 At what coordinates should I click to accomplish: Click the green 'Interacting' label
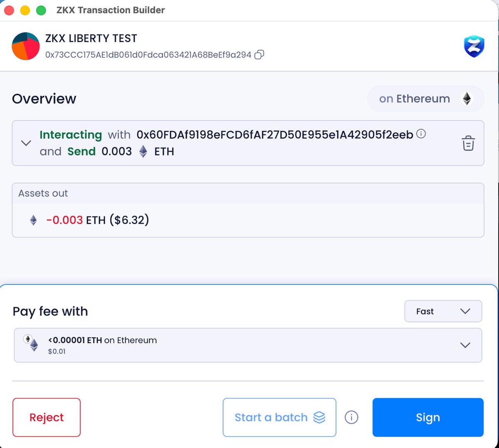click(x=71, y=135)
